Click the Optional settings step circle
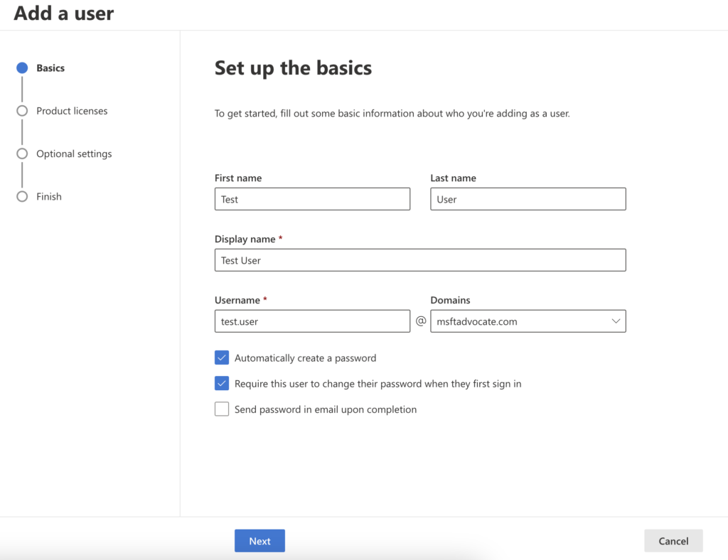 (x=22, y=154)
